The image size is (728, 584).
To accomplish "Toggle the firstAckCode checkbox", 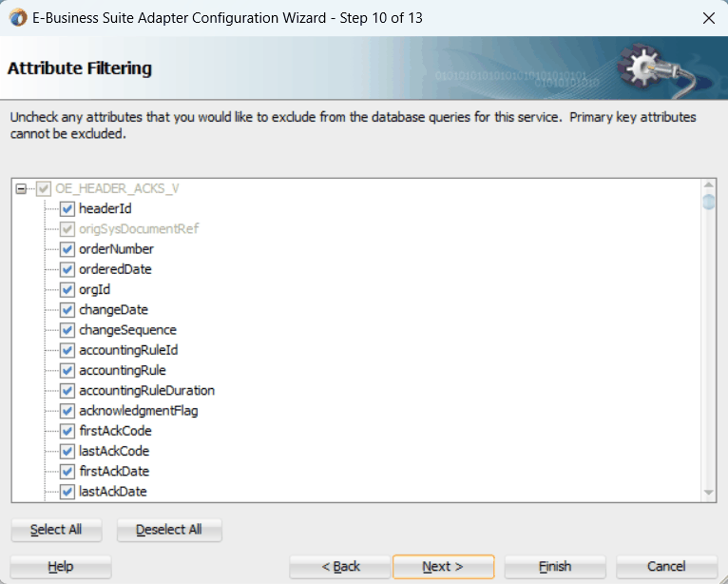I will (67, 431).
